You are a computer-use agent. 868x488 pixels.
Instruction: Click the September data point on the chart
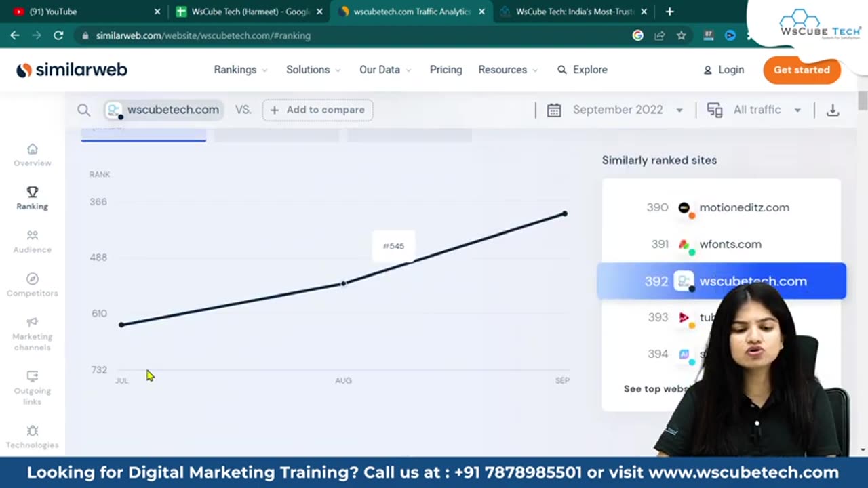[565, 214]
